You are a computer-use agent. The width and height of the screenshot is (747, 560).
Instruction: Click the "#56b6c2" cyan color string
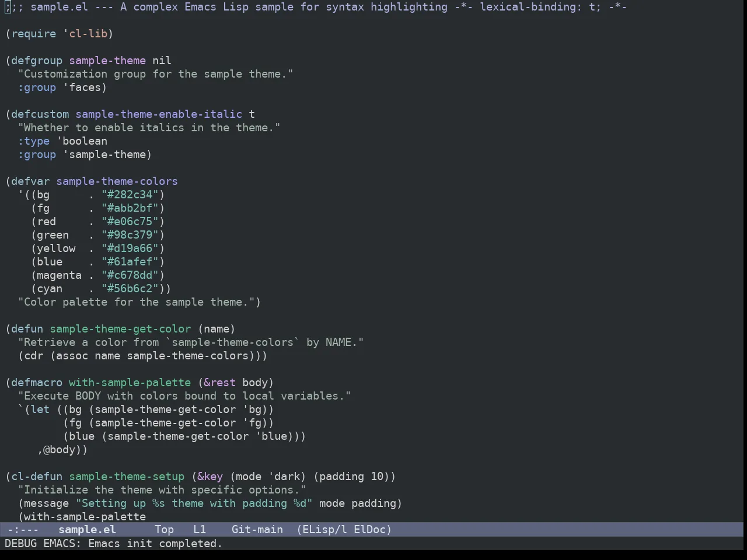pos(130,289)
